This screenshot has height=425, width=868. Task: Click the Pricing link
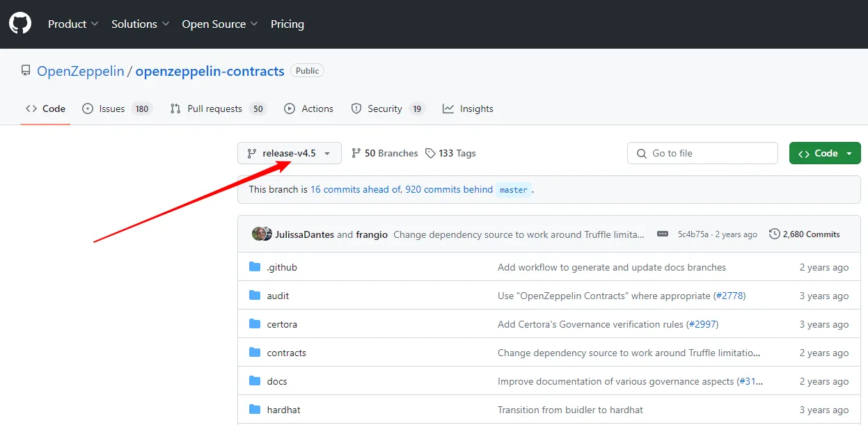pos(287,24)
